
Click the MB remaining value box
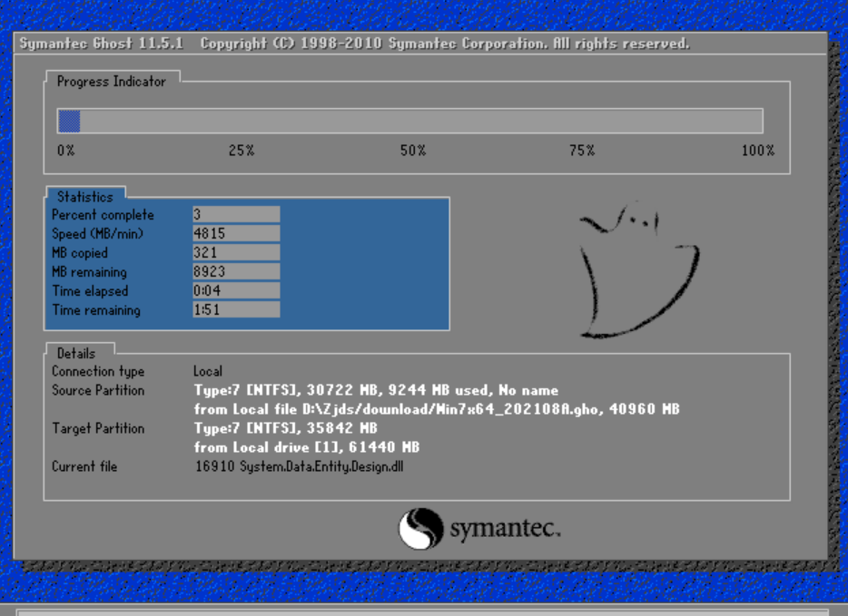coord(236,272)
